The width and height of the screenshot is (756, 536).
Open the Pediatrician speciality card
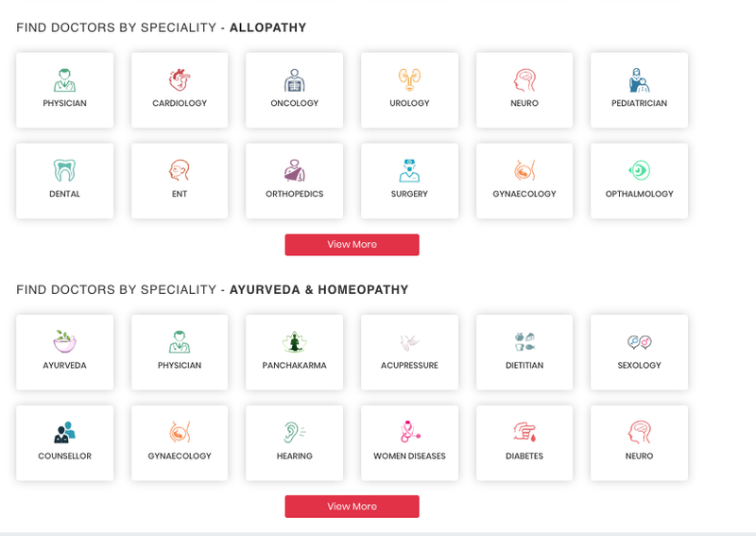[640, 90]
